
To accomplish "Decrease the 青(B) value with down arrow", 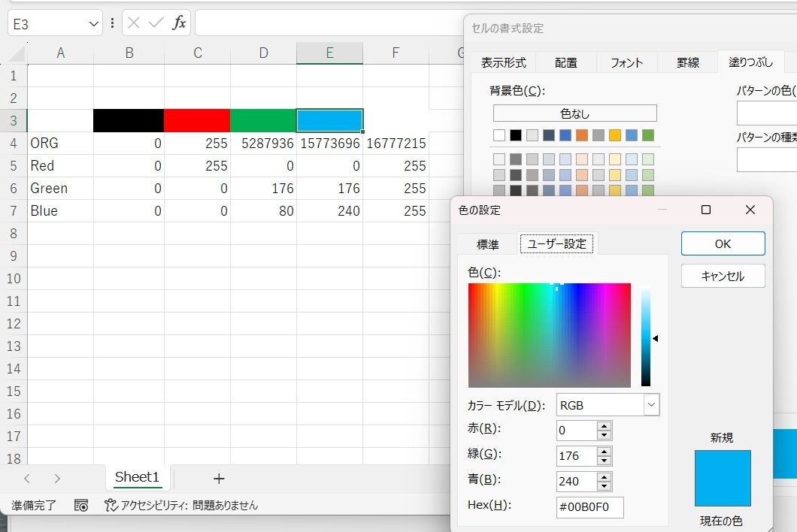I will 604,485.
